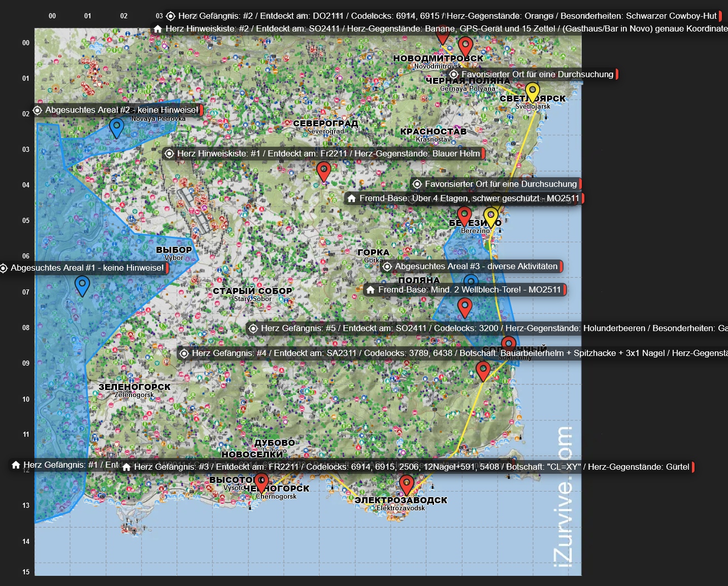
Task: Select red pin below the Wellblech-Tore Fremd-Base label
Action: click(x=465, y=308)
